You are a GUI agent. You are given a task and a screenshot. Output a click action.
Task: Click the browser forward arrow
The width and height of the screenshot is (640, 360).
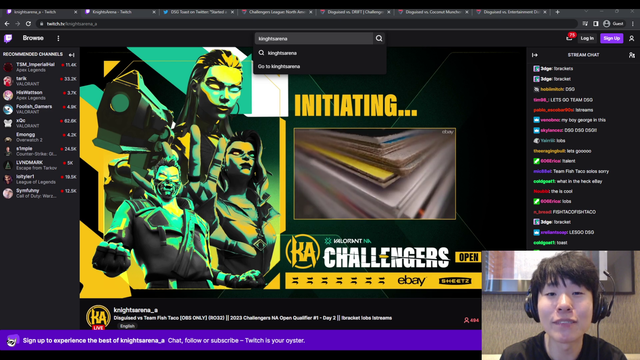[x=18, y=24]
